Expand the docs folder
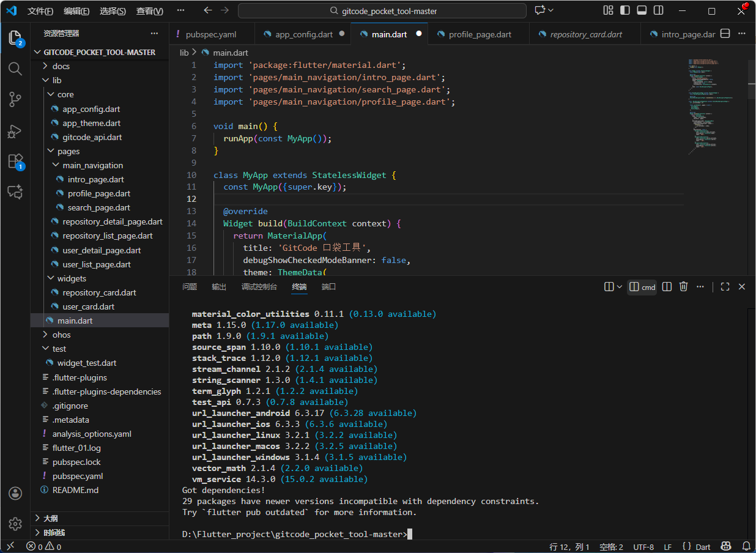The width and height of the screenshot is (756, 553). (61, 66)
